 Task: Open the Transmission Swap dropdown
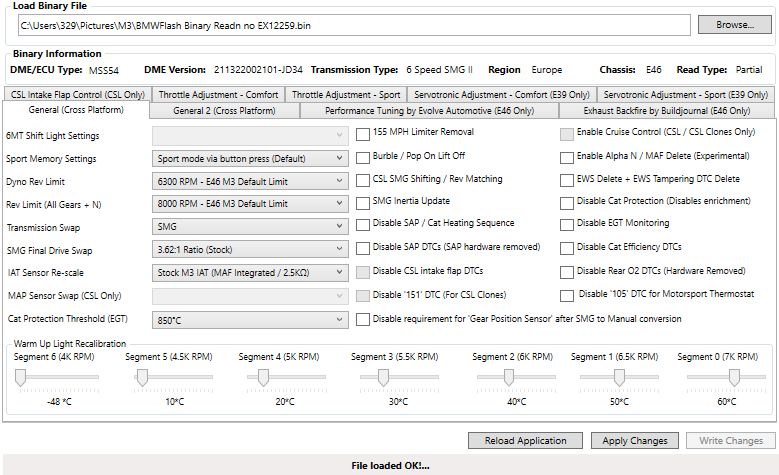click(x=250, y=227)
